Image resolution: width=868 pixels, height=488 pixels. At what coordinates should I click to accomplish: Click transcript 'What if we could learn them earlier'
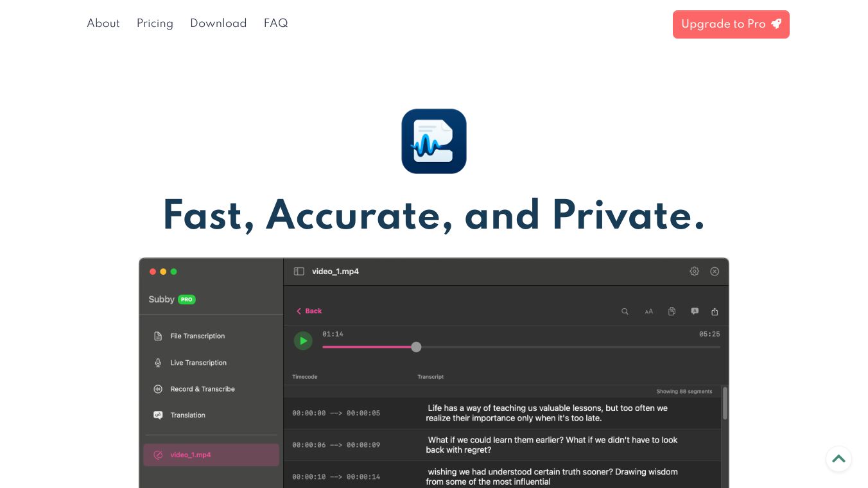tap(552, 445)
